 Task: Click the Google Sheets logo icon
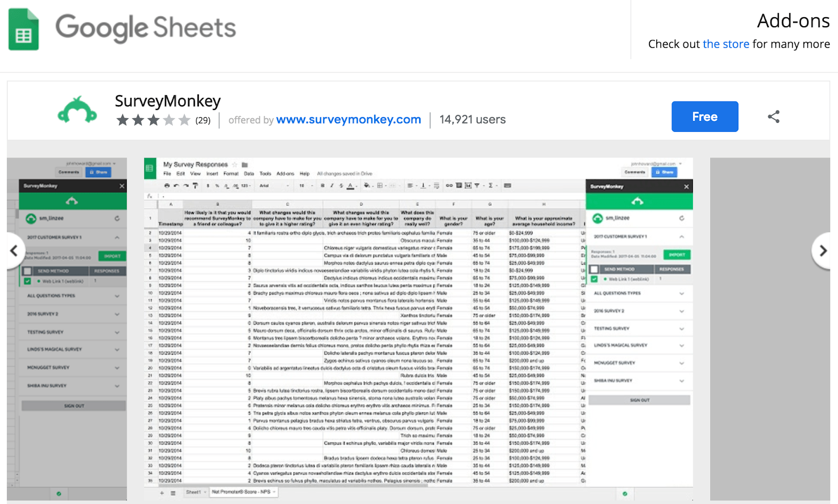coord(24,29)
